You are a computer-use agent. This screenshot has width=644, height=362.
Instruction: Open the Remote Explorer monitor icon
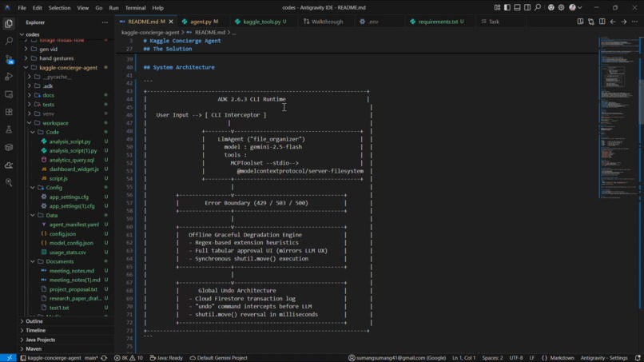[9, 94]
